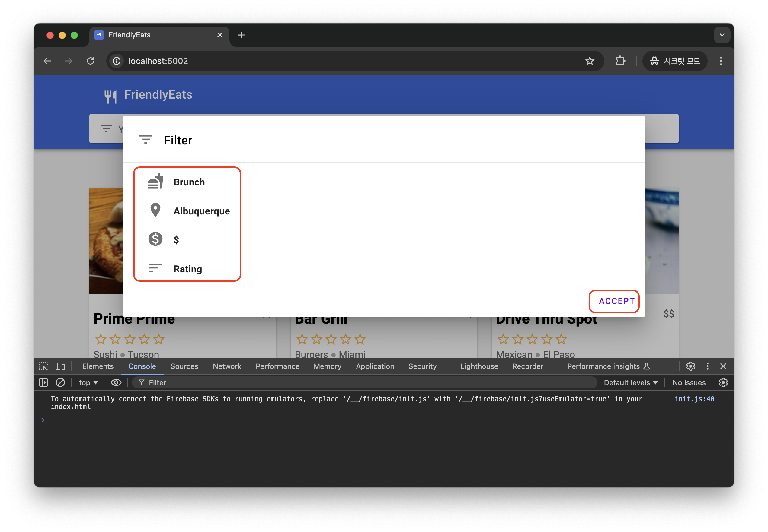Screen dimensions: 768x532
Task: Toggle the console sidebar panel
Action: click(x=43, y=382)
